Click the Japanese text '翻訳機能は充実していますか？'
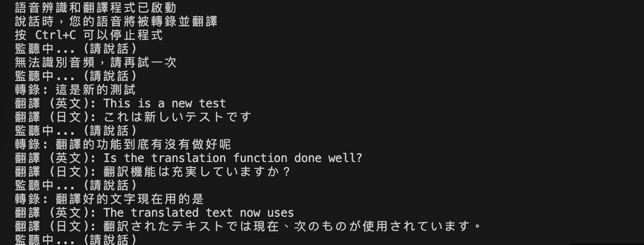Screen dimensions: 644x245 [x=197, y=172]
